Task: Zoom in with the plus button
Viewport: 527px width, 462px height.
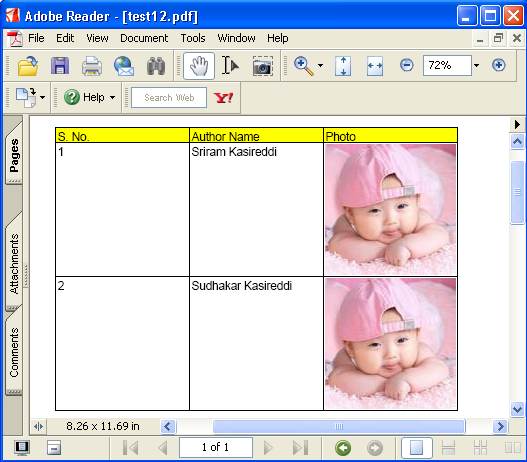Action: [x=498, y=65]
